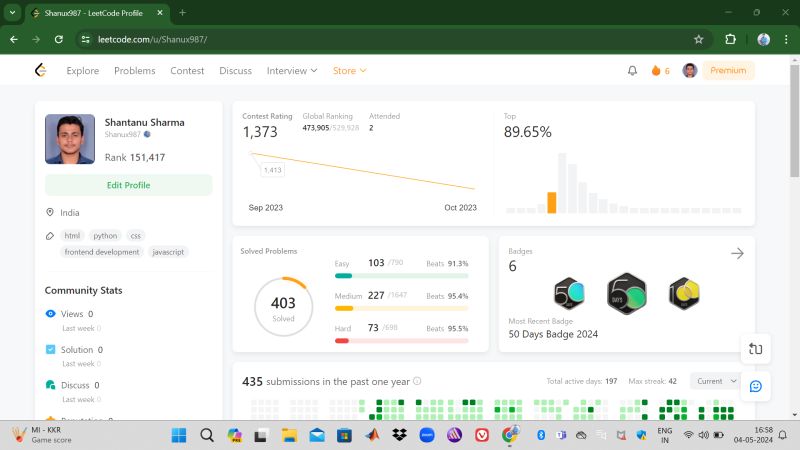Click the Views community stat
Viewport: 800px width, 450px height.
pyautogui.click(x=77, y=314)
